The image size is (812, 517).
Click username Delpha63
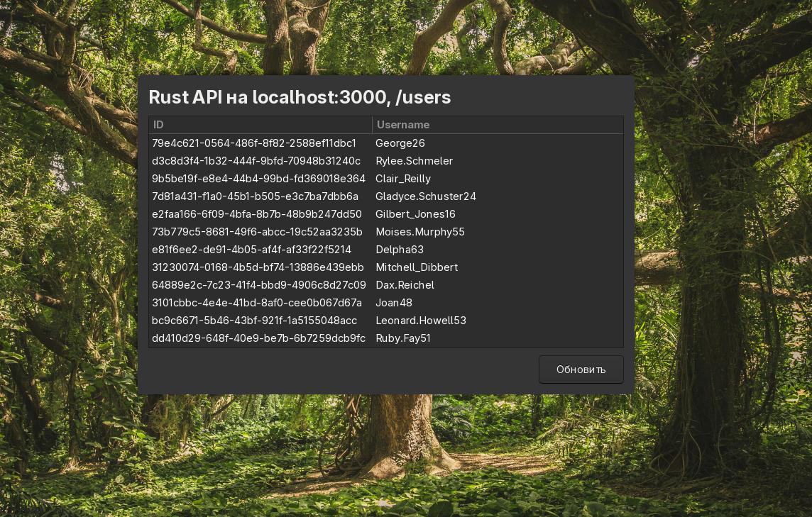click(400, 250)
